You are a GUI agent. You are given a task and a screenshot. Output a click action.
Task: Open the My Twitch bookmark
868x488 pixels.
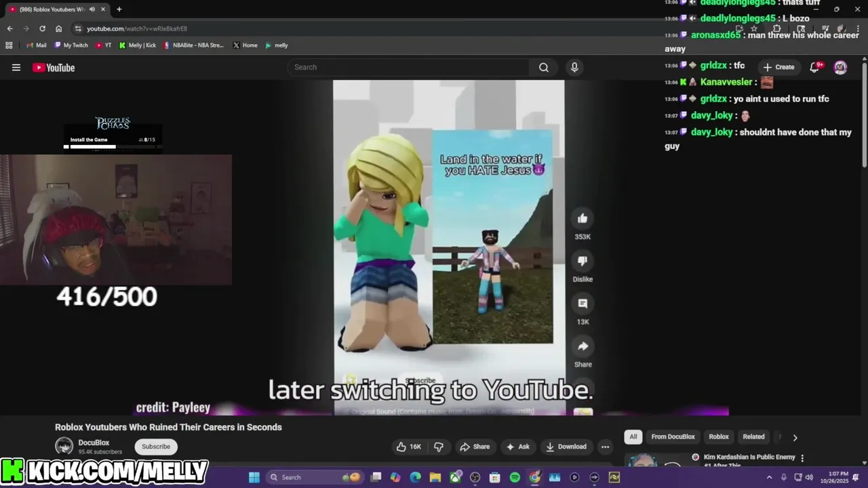tap(71, 45)
